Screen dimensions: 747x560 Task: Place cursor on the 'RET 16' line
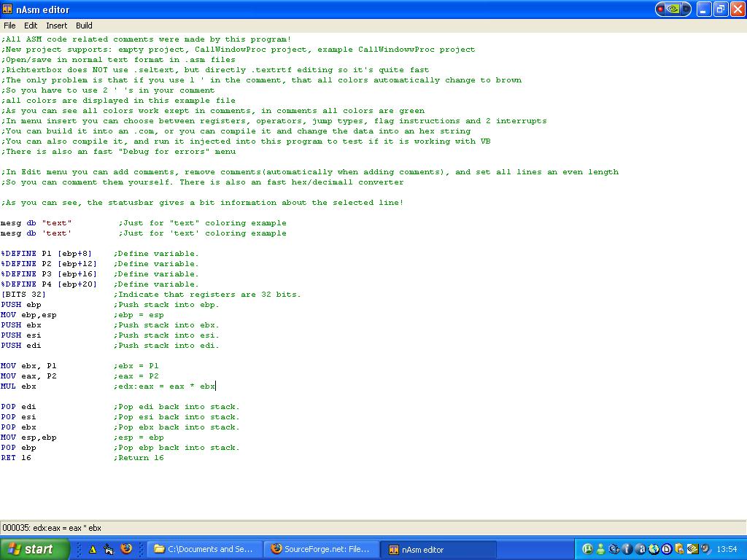click(x=15, y=458)
